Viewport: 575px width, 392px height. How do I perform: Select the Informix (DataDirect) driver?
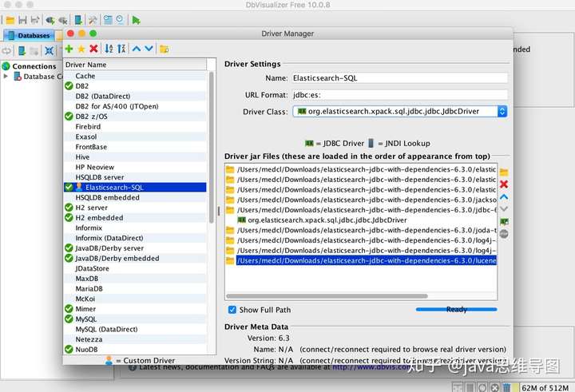pyautogui.click(x=135, y=238)
